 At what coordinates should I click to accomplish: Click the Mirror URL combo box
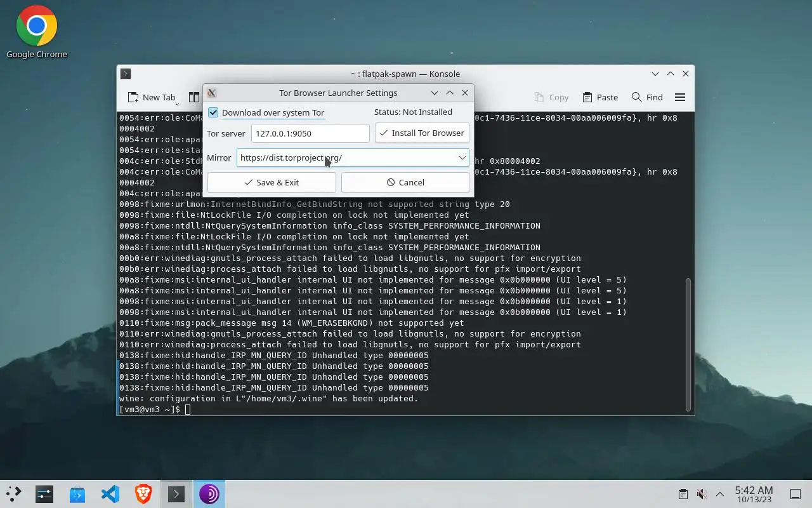pyautogui.click(x=353, y=157)
